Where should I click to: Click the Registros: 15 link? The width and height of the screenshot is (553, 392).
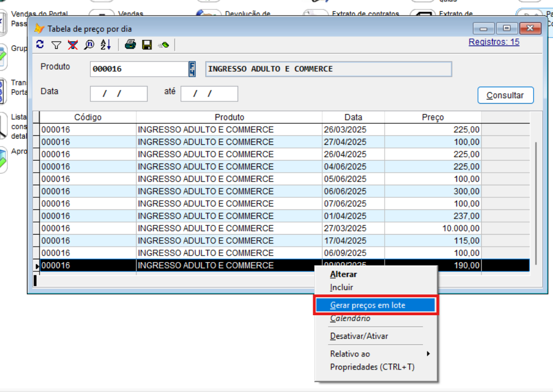point(494,42)
